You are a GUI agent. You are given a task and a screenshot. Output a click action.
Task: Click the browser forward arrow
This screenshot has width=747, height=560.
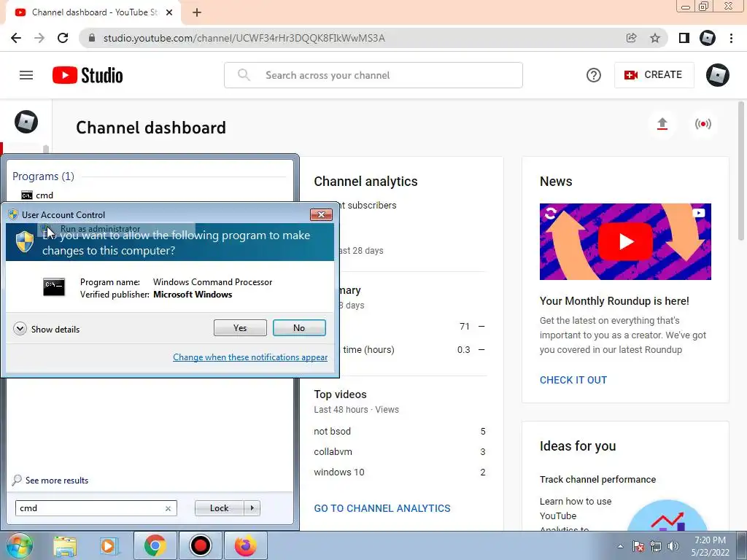(x=39, y=38)
